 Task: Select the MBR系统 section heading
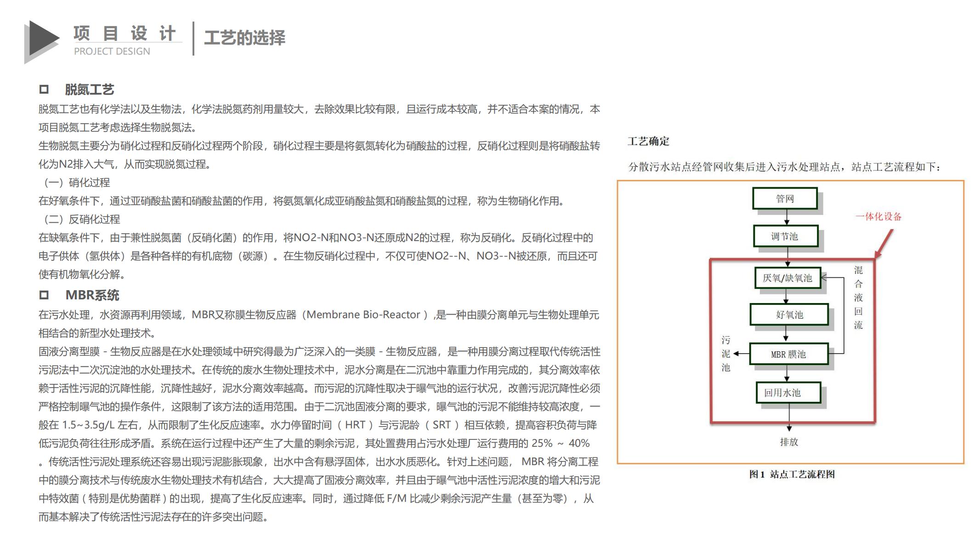coord(92,295)
